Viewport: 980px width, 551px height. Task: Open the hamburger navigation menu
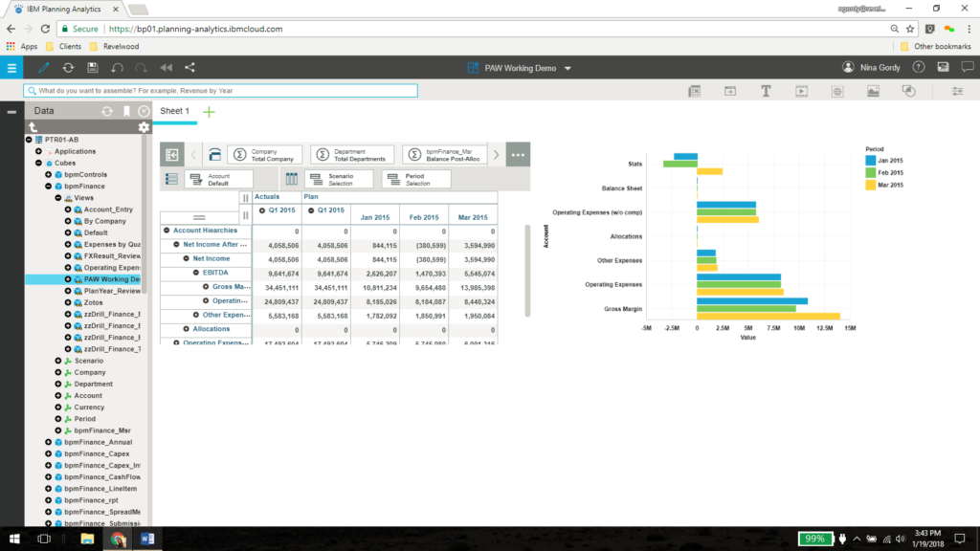click(11, 68)
